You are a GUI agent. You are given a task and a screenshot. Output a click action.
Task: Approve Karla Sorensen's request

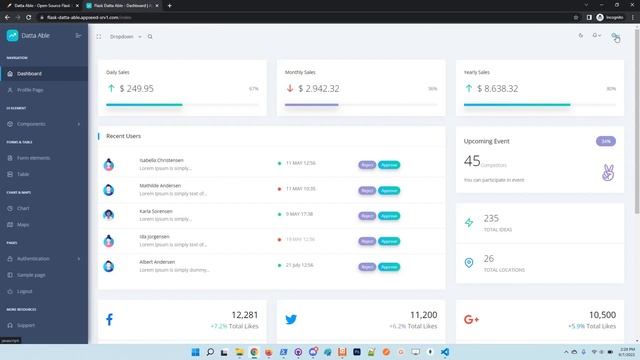(x=389, y=216)
